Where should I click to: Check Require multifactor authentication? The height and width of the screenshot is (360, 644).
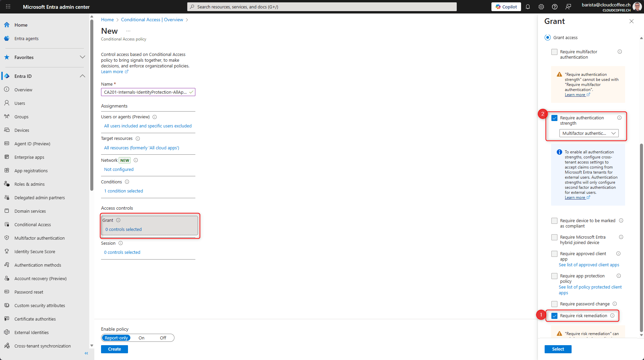pos(554,52)
